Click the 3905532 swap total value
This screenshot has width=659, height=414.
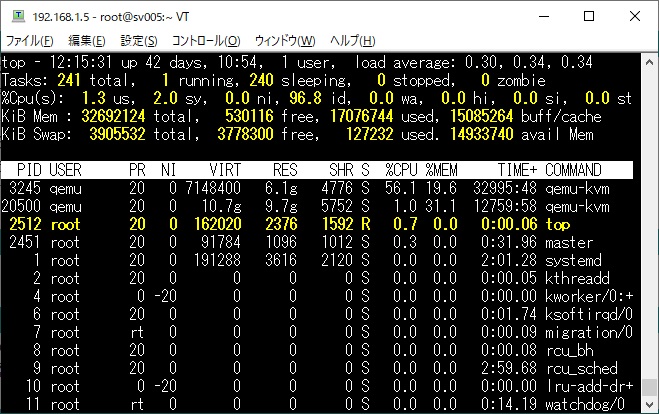(117, 134)
